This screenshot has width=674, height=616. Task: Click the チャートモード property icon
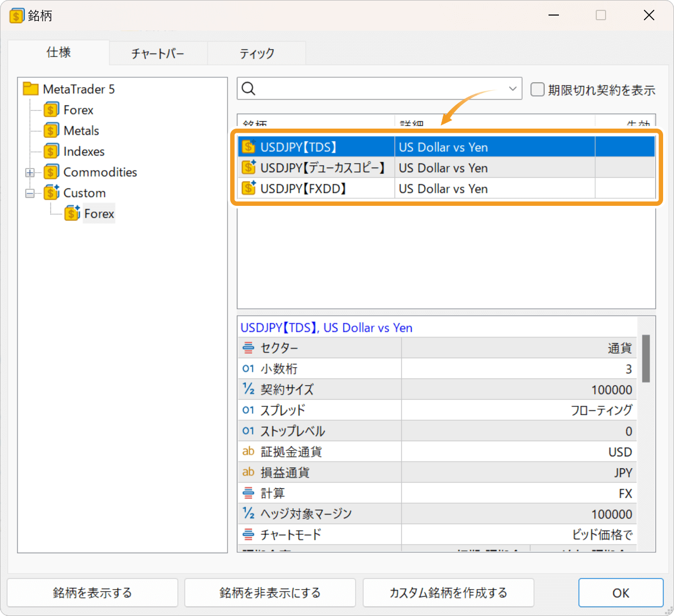[x=248, y=535]
